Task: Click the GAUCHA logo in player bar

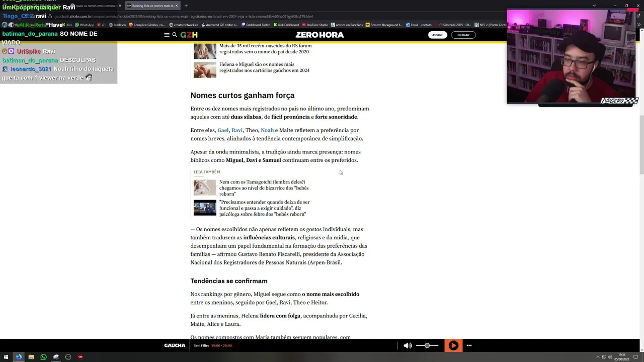Action: [x=175, y=345]
